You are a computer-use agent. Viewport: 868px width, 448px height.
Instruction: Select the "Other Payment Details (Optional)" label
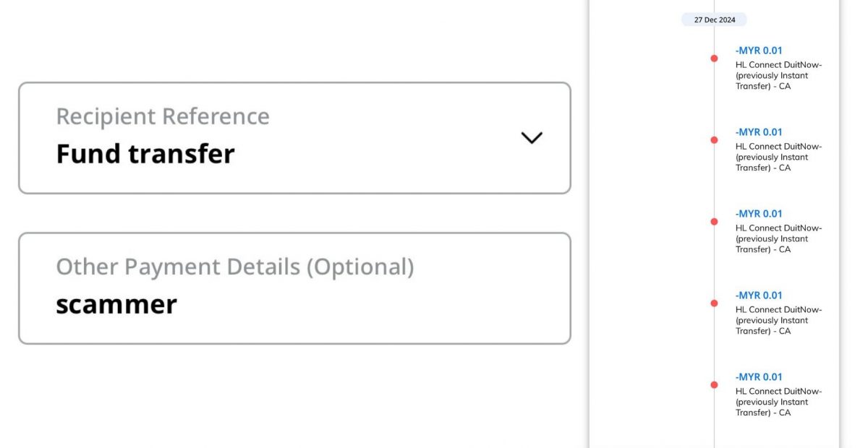[235, 267]
